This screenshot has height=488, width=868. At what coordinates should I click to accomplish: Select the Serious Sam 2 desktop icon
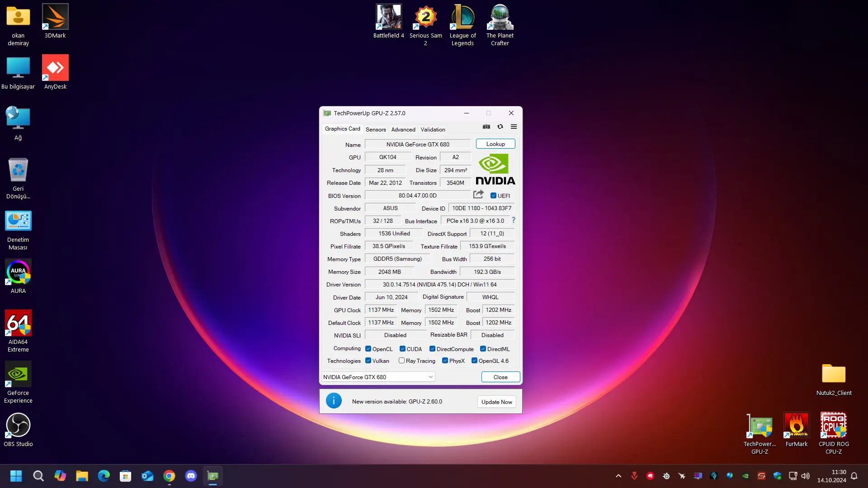425,25
